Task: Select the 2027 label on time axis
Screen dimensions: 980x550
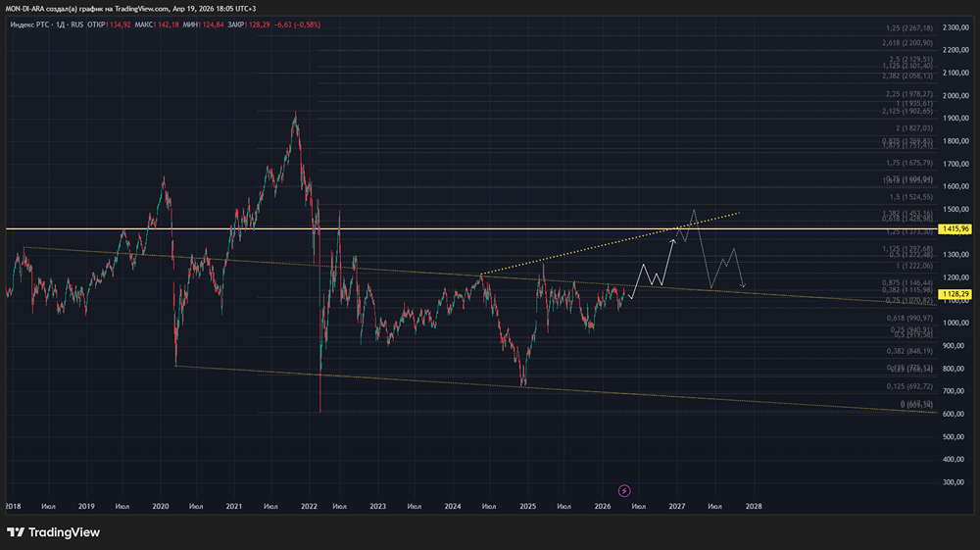Action: [x=676, y=507]
